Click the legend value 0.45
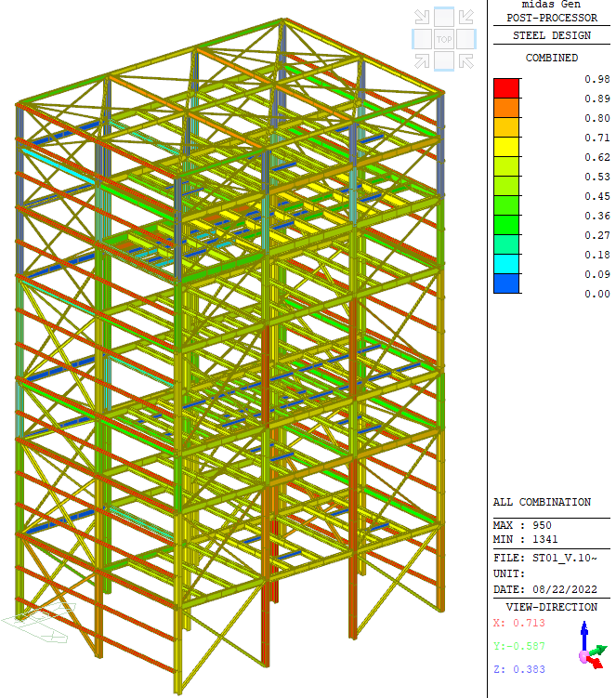The height and width of the screenshot is (698, 616). [x=597, y=196]
